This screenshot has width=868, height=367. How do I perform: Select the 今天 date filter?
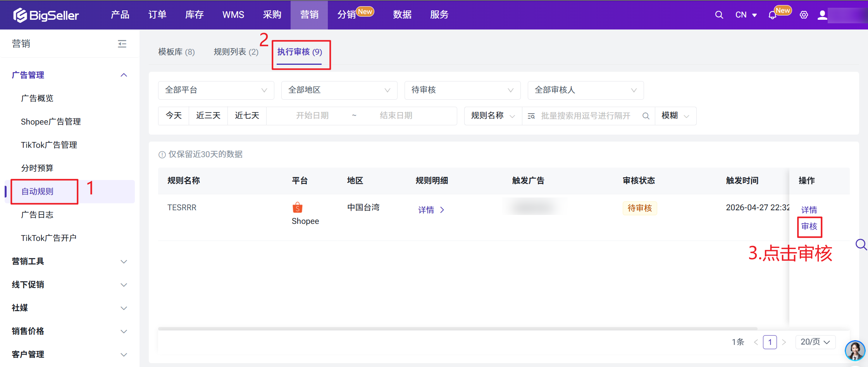point(174,116)
